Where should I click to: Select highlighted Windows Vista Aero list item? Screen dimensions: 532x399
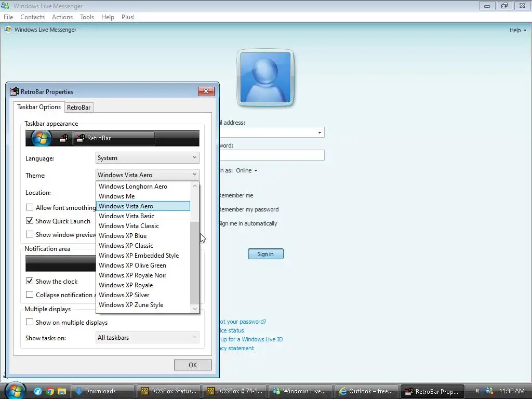(x=143, y=206)
